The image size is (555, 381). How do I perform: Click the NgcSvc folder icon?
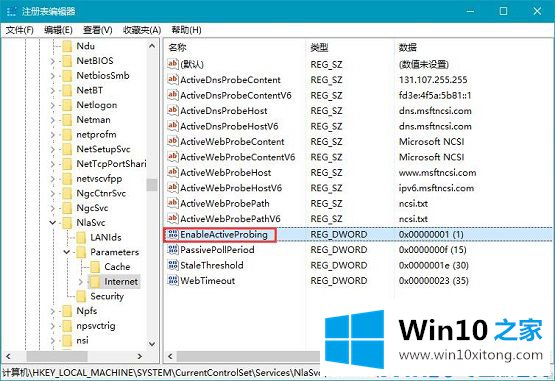pyautogui.click(x=67, y=208)
